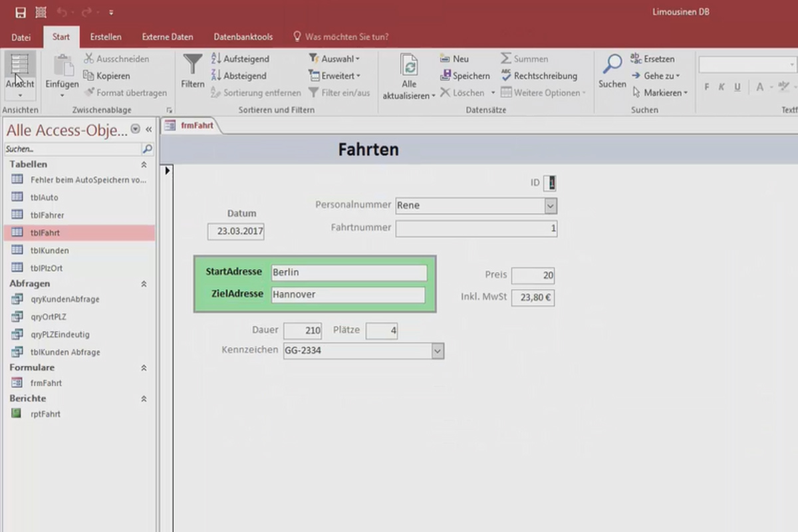Image resolution: width=798 pixels, height=532 pixels.
Task: Toggle bold F formatting
Action: [x=707, y=87]
